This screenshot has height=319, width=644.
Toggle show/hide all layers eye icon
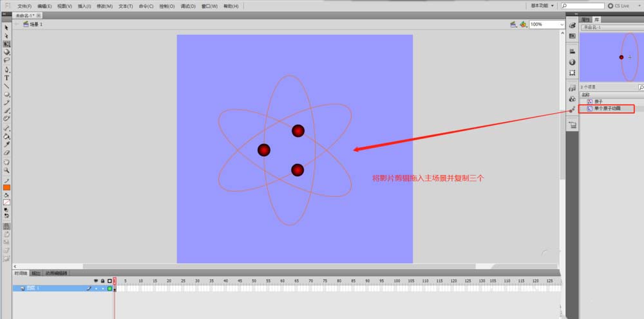[96, 281]
